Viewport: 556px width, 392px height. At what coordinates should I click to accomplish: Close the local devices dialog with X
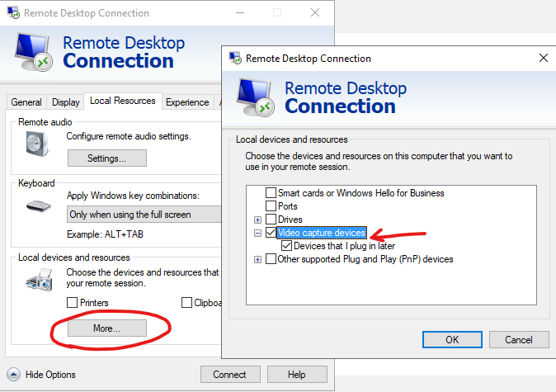point(544,58)
